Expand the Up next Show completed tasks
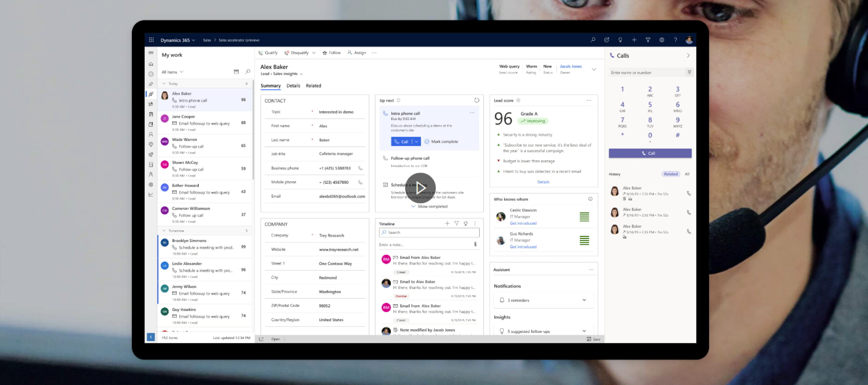 429,206
